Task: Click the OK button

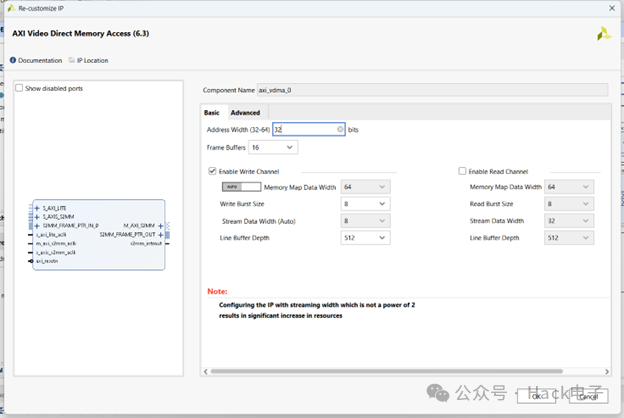Action: point(536,396)
